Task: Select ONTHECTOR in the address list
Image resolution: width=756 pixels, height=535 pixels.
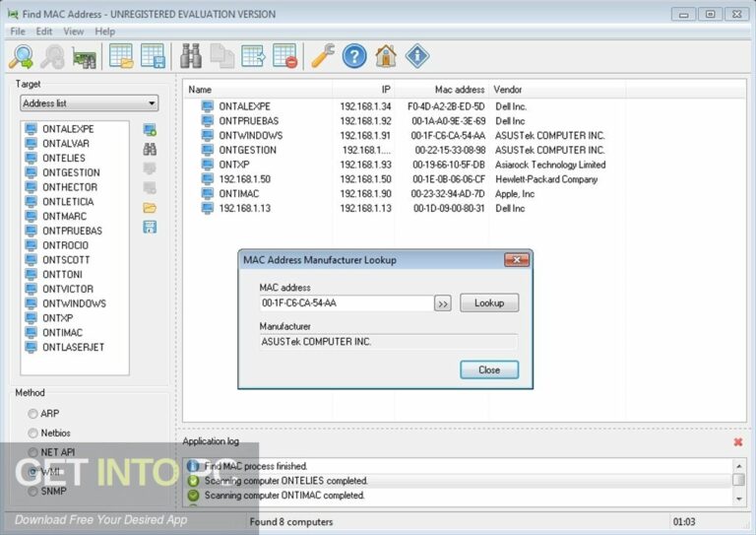Action: click(70, 187)
